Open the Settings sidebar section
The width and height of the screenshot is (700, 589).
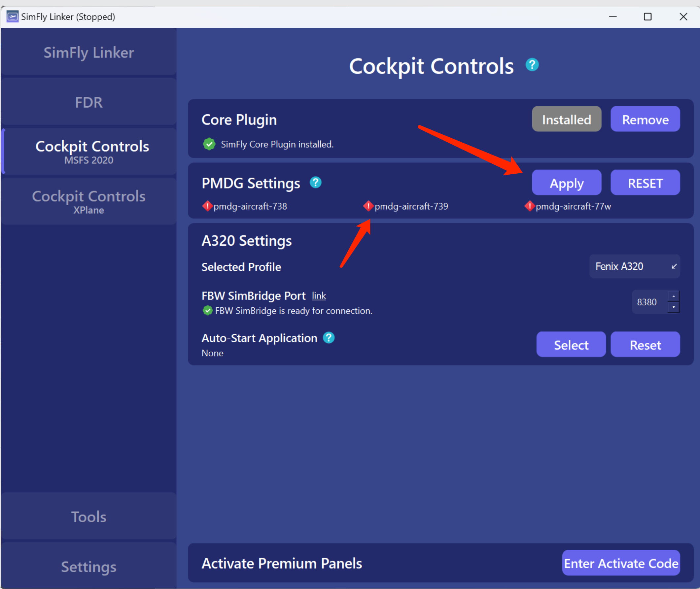(x=88, y=567)
